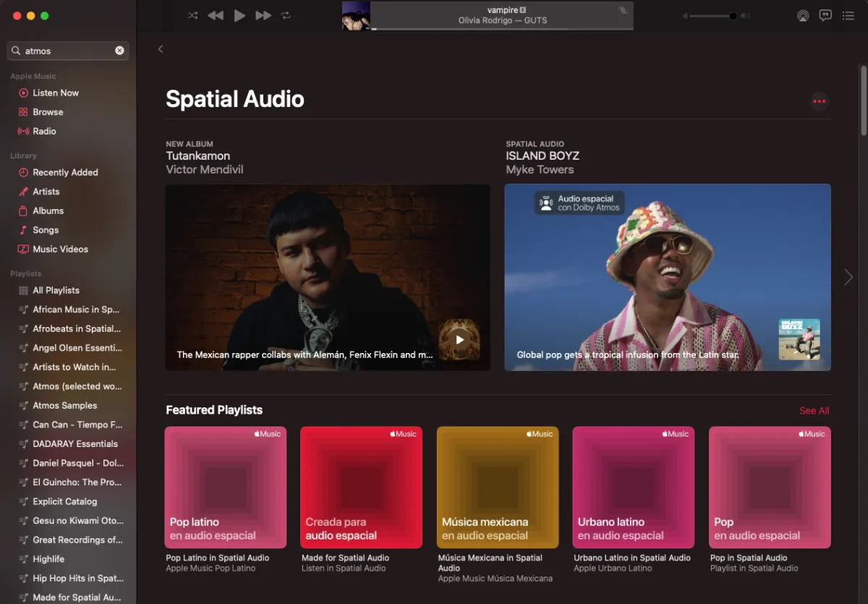This screenshot has width=868, height=604.
Task: Click Myke Towers artist name
Action: pyautogui.click(x=540, y=169)
